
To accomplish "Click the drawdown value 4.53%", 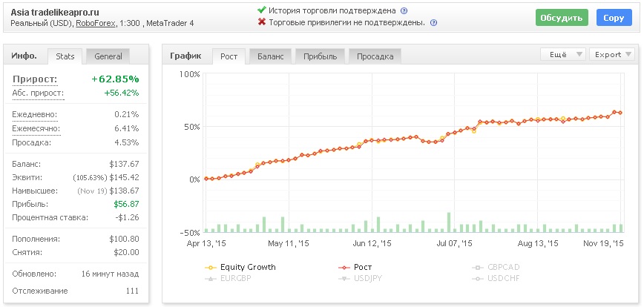I will 126,143.
